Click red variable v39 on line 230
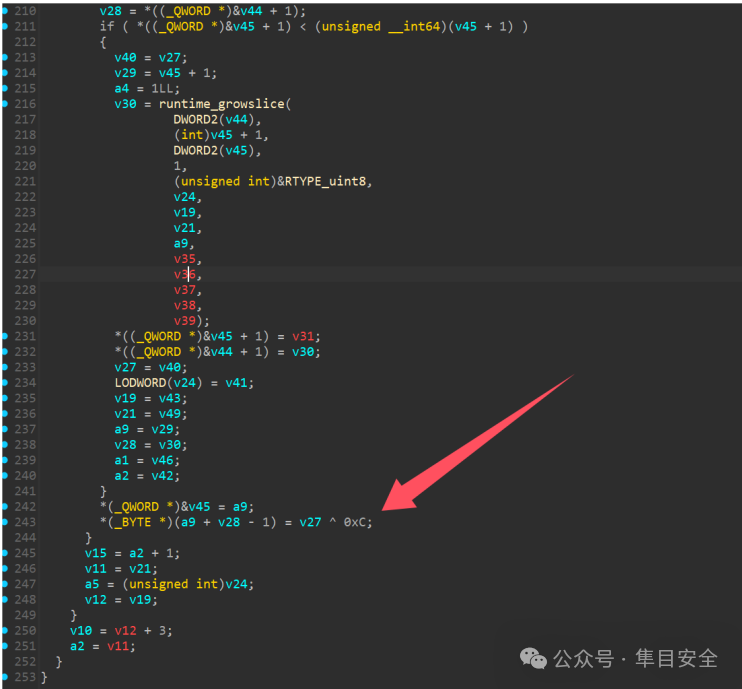Image resolution: width=742 pixels, height=689 pixels. pyautogui.click(x=185, y=321)
